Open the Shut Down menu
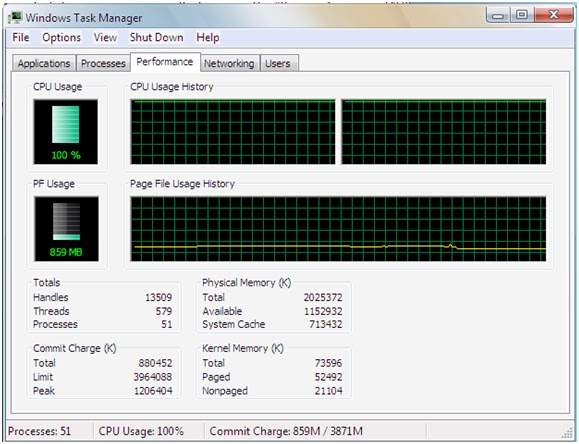579x444 pixels. point(157,37)
